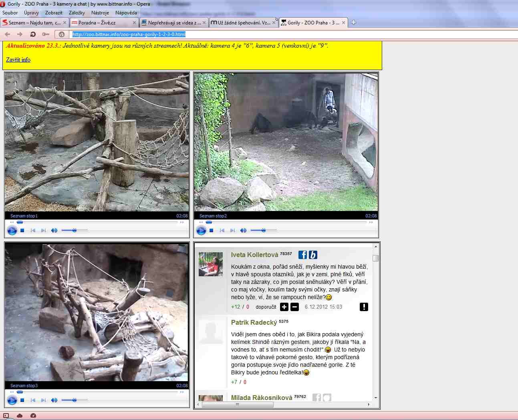The image size is (518, 420).
Task: Downvote Iveta Kollertová's comment with minus
Action: pos(294,307)
